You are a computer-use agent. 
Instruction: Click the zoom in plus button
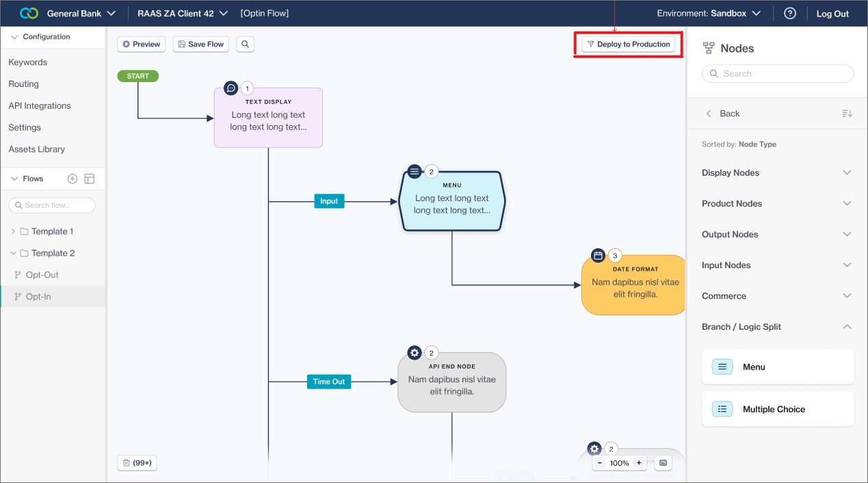(639, 463)
